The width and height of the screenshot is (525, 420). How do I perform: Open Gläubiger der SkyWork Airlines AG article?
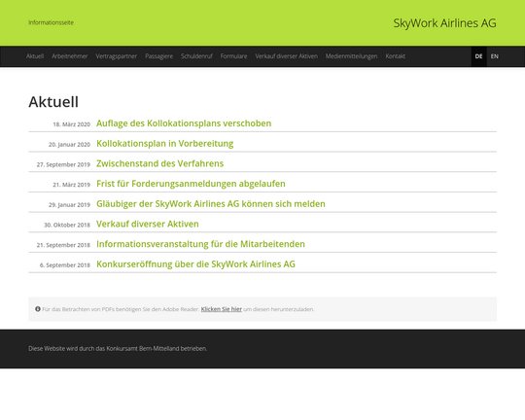pos(211,203)
